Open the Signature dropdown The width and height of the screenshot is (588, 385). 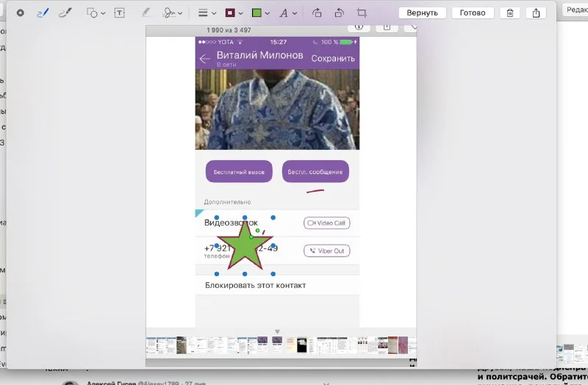click(173, 13)
